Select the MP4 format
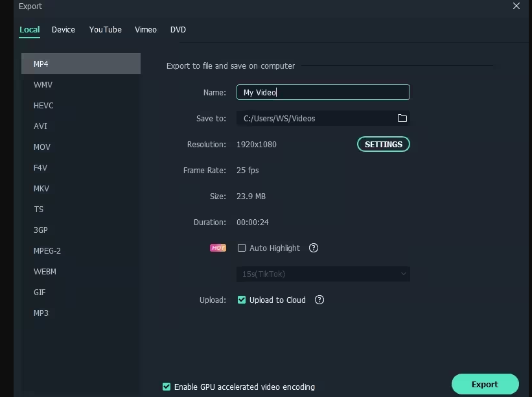This screenshot has height=397, width=532. pos(81,64)
